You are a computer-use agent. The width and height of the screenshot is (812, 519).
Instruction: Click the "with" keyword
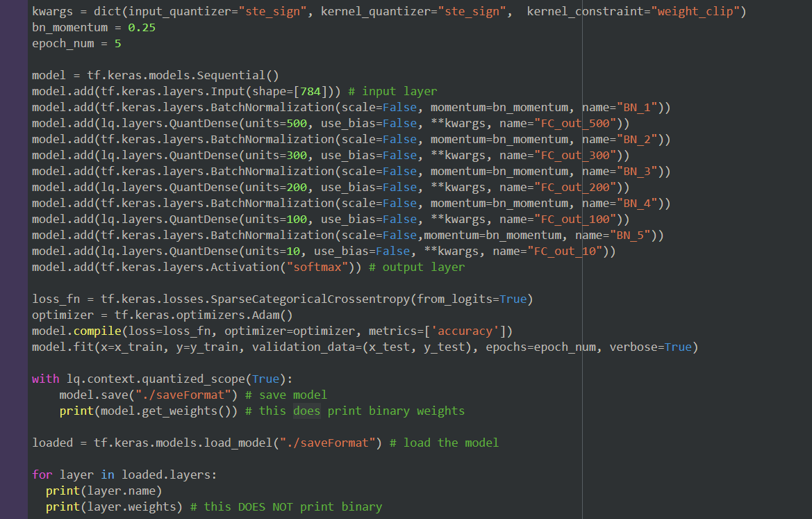click(46, 379)
